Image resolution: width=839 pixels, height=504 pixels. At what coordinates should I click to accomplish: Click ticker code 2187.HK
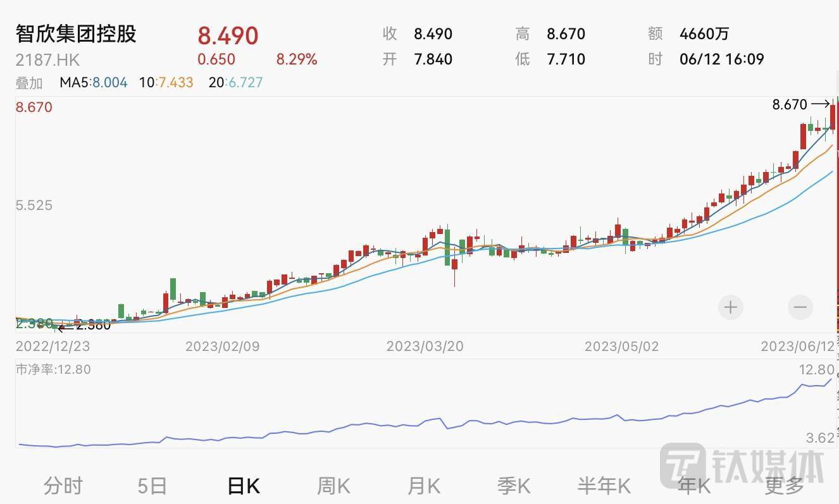click(x=48, y=60)
